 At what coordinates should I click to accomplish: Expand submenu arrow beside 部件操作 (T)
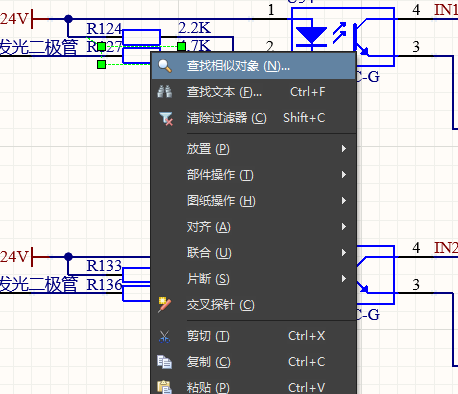344,175
